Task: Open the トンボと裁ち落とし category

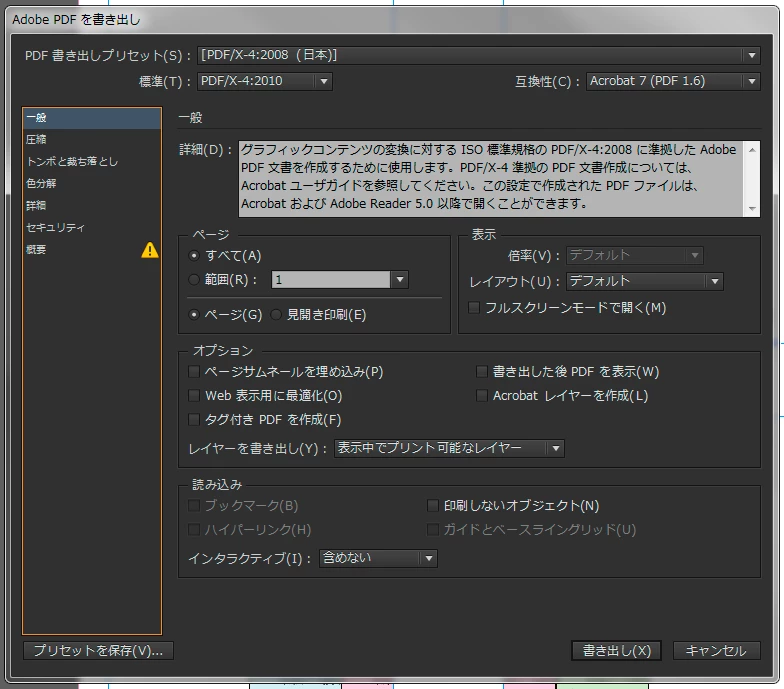Action: pos(92,162)
